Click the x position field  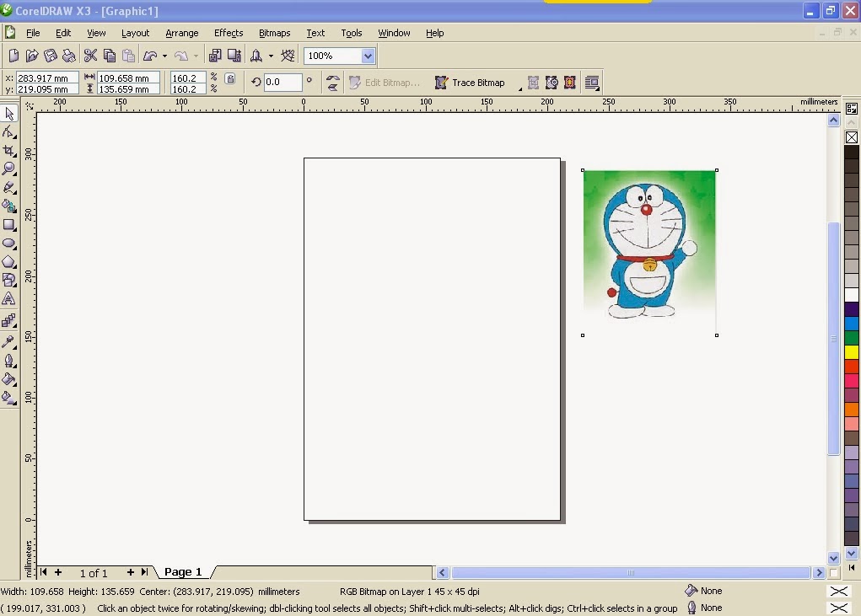(x=47, y=78)
